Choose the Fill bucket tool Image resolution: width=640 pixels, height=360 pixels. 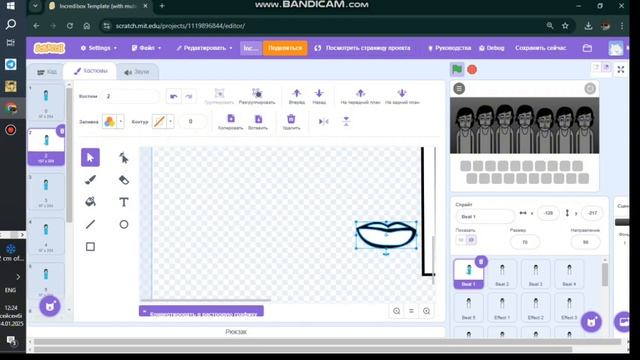[90, 202]
